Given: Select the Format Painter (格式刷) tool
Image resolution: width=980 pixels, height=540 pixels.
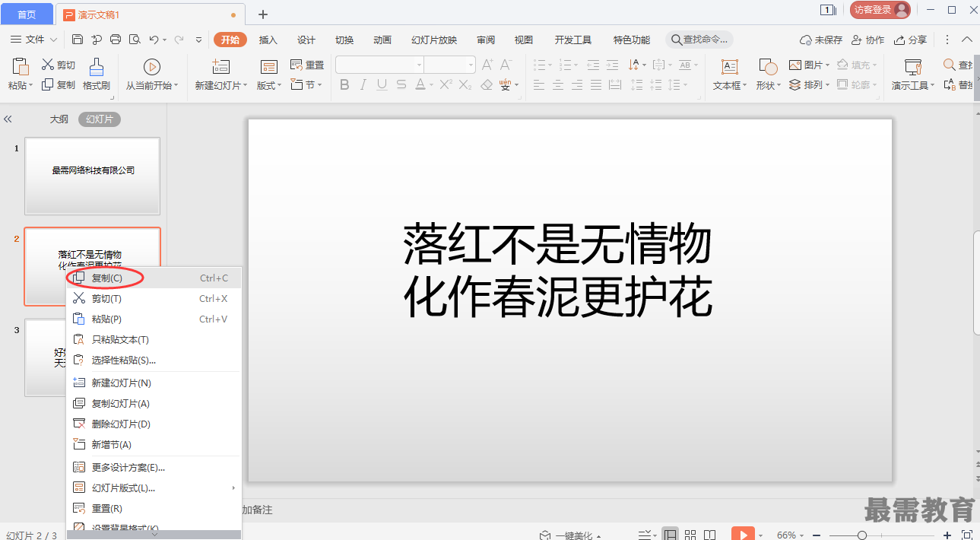Looking at the screenshot, I should [97, 74].
